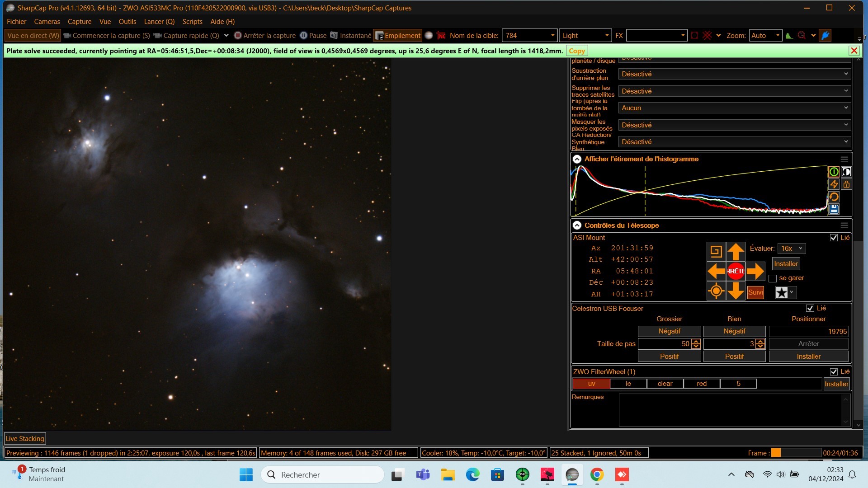This screenshot has width=868, height=488.
Task: Toggle the Suivi tracking button
Action: [755, 292]
